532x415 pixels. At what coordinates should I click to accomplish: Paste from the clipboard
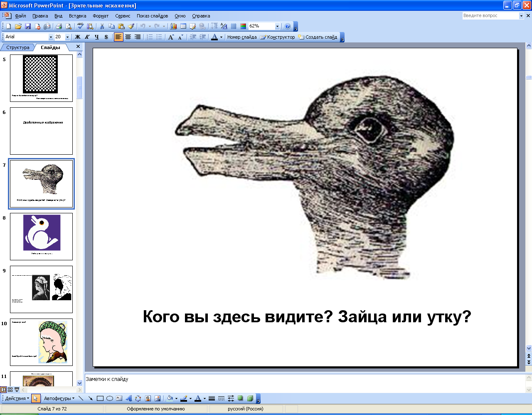121,26
